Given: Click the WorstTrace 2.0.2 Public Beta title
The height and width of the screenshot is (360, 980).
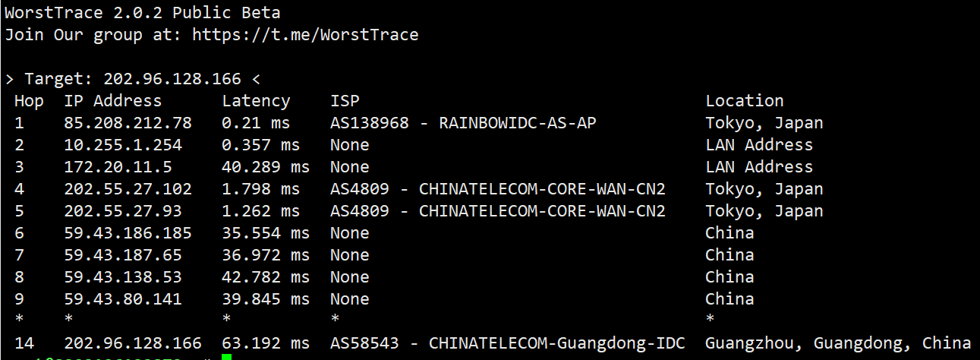Looking at the screenshot, I should (x=142, y=13).
